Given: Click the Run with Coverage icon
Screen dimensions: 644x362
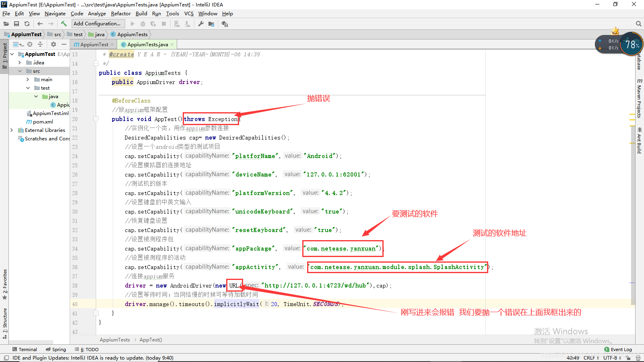Looking at the screenshot, I should 153,24.
